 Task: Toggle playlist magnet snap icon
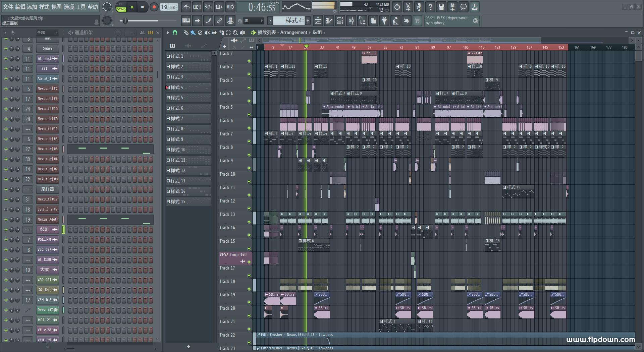click(175, 33)
